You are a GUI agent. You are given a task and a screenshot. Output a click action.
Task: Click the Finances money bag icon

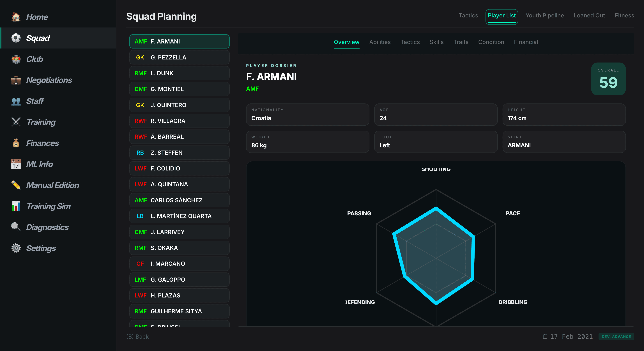16,143
